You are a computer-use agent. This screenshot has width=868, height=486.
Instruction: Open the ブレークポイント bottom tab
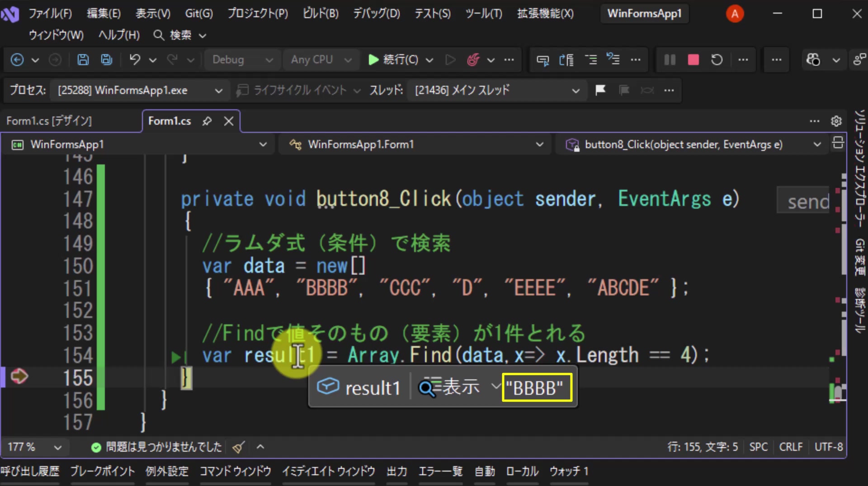(x=103, y=472)
